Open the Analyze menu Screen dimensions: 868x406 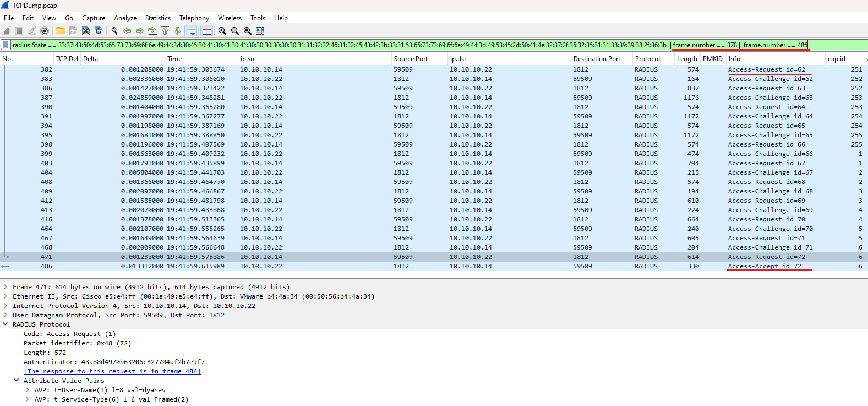coord(125,18)
